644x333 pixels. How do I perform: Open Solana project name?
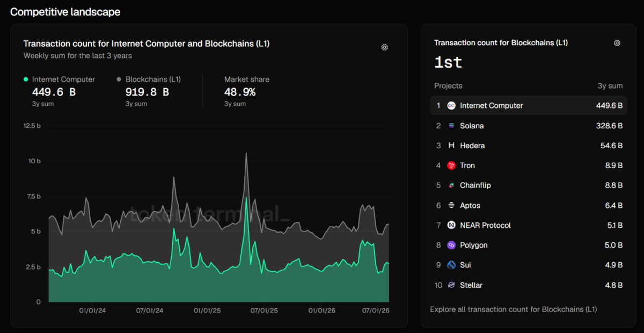click(472, 126)
